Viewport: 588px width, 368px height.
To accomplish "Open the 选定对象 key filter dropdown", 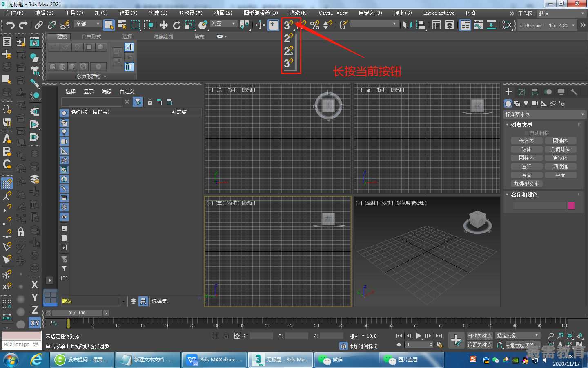I will click(x=518, y=336).
